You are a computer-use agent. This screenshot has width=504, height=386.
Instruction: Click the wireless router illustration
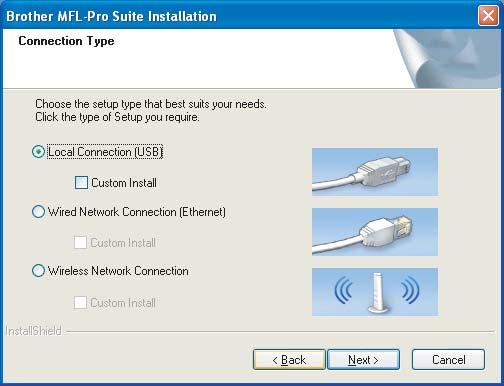tap(375, 292)
